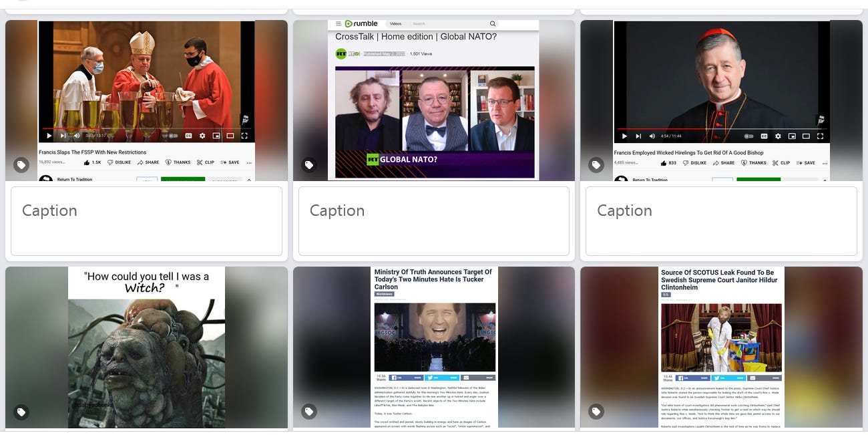The width and height of the screenshot is (868, 435).
Task: Click tag icon on the Witch meme image
Action: (x=21, y=412)
